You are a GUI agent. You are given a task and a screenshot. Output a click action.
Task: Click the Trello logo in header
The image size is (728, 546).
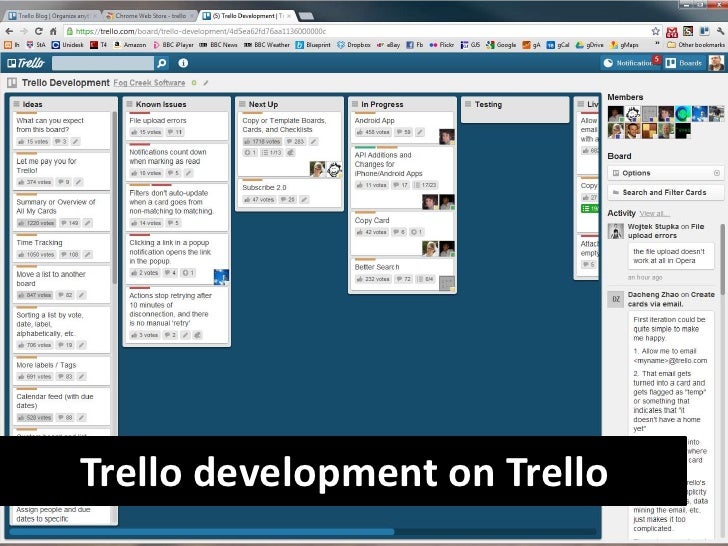tap(26, 63)
